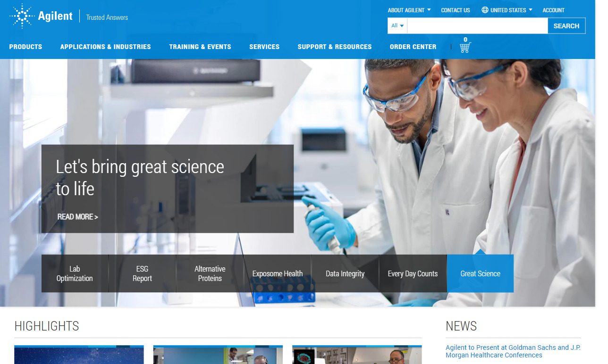Follow the Read More link in banner
This screenshot has width=608, height=364.
77,217
